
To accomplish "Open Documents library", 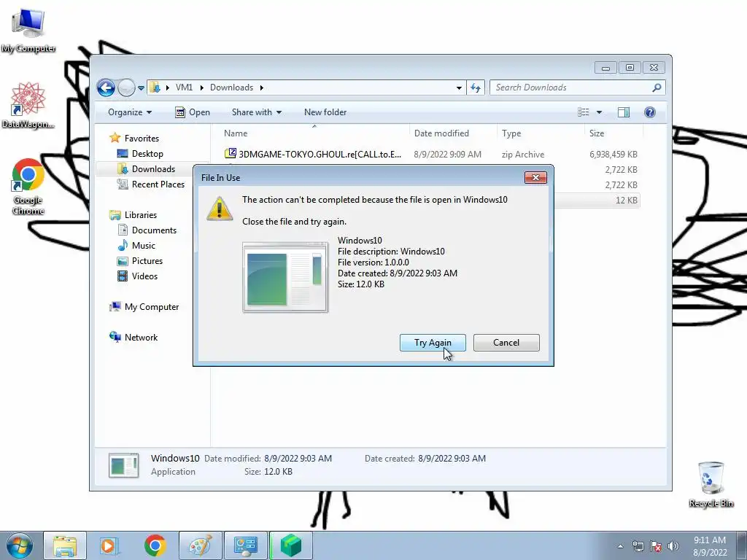I will (154, 230).
